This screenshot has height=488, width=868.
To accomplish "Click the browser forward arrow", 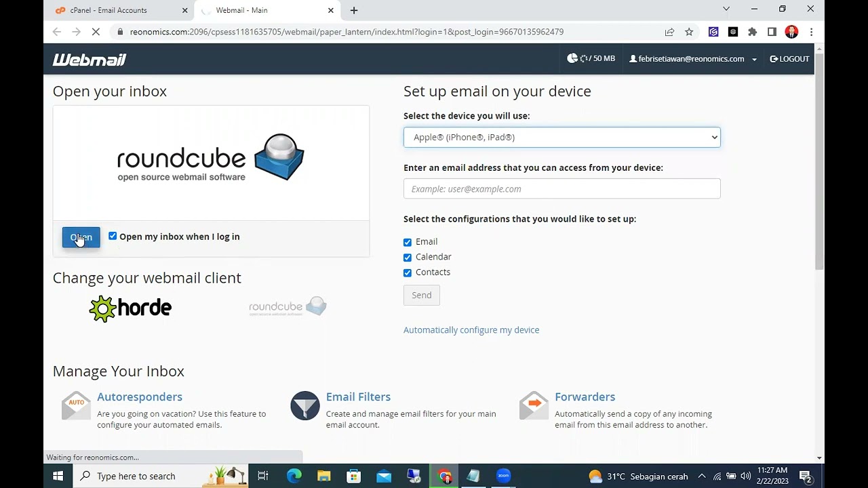I will [x=76, y=32].
